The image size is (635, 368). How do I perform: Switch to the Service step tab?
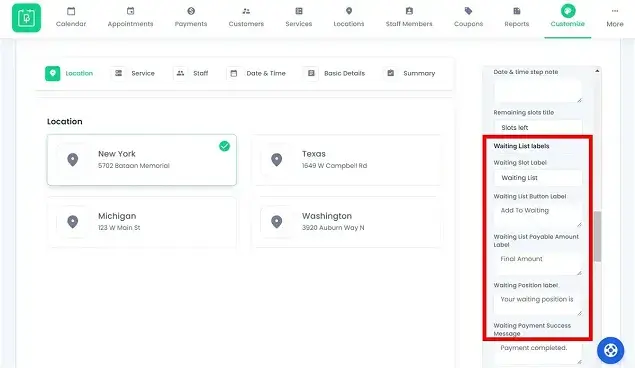(133, 73)
